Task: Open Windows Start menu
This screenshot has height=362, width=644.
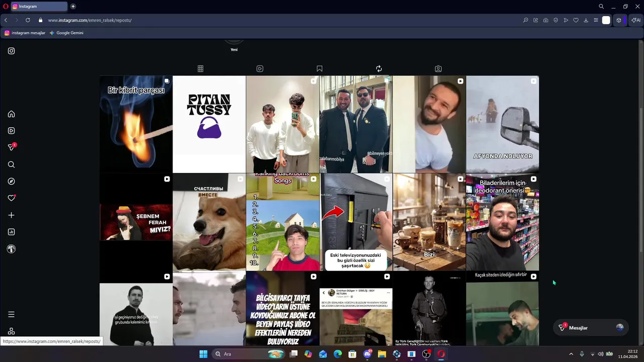Action: pyautogui.click(x=203, y=354)
